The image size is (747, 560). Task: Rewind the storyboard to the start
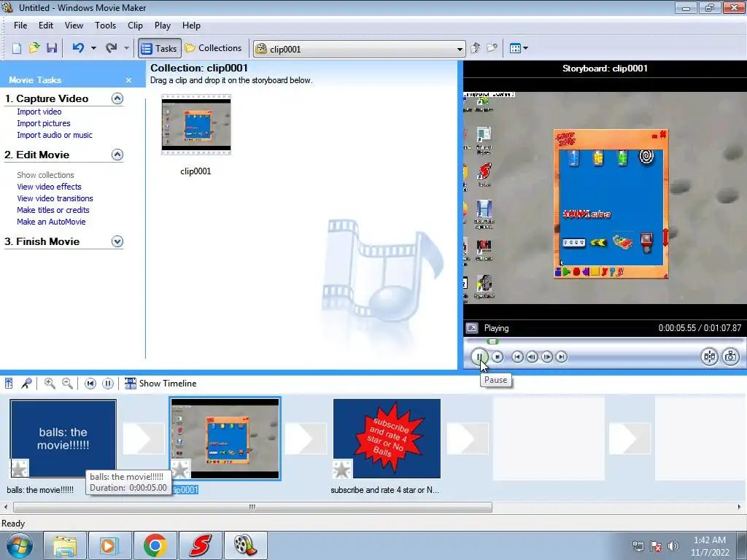coord(90,384)
